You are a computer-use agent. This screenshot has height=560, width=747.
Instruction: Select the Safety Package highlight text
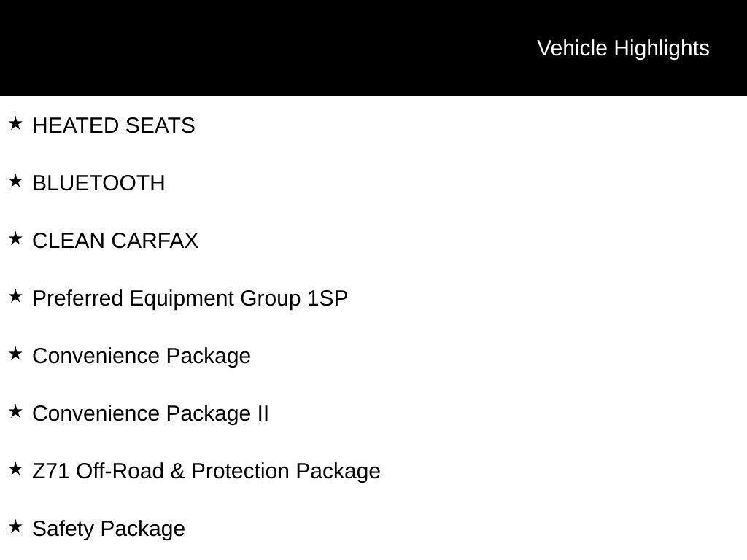point(109,529)
